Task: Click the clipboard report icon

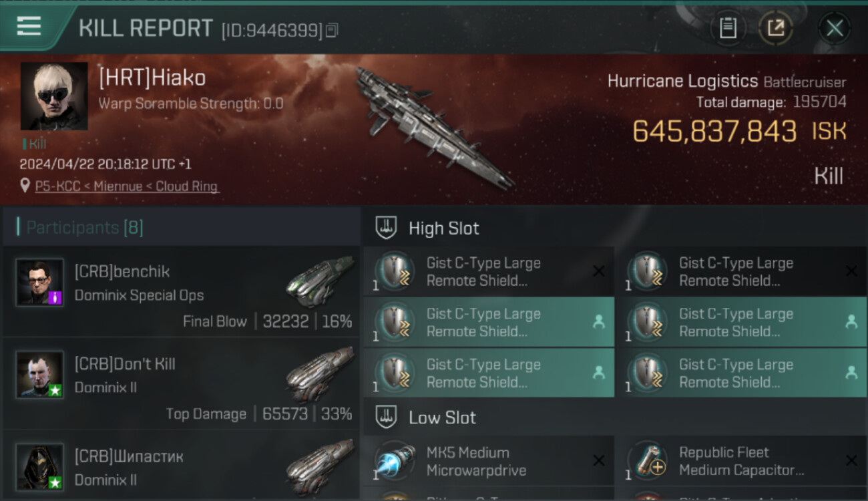Action: tap(728, 28)
